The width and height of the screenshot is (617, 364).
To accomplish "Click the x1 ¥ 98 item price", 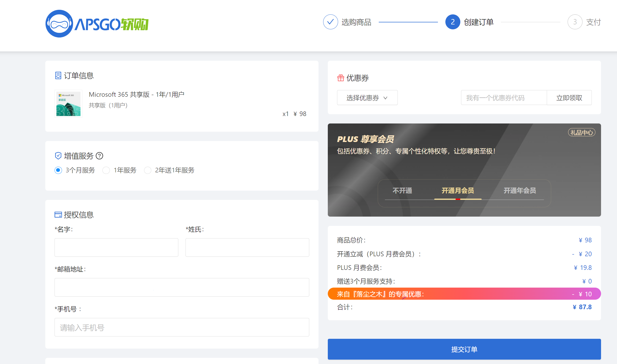I will coord(294,114).
